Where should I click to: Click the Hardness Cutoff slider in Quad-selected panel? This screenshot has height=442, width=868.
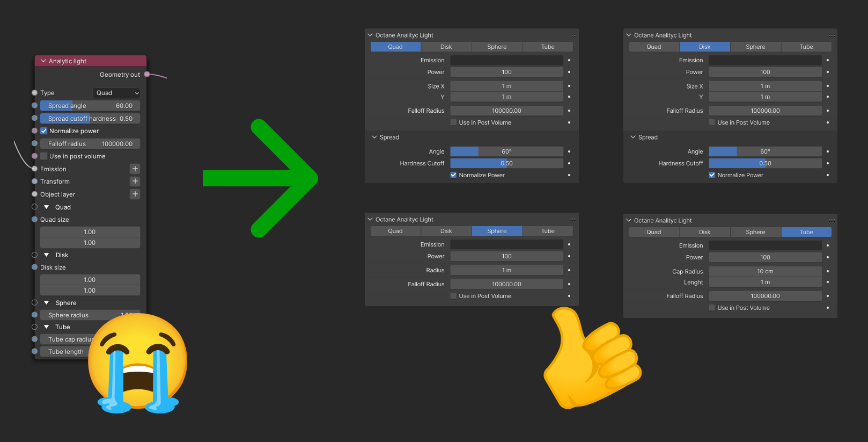507,163
